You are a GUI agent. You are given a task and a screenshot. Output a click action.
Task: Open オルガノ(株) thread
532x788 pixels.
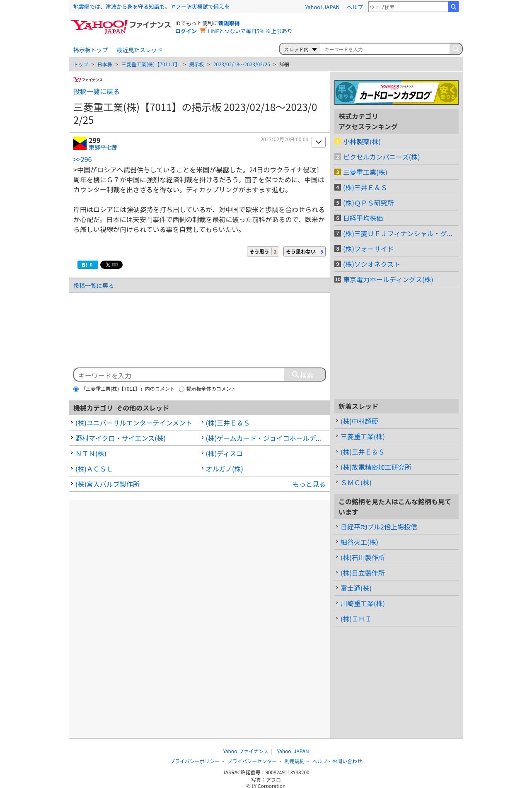coord(224,469)
